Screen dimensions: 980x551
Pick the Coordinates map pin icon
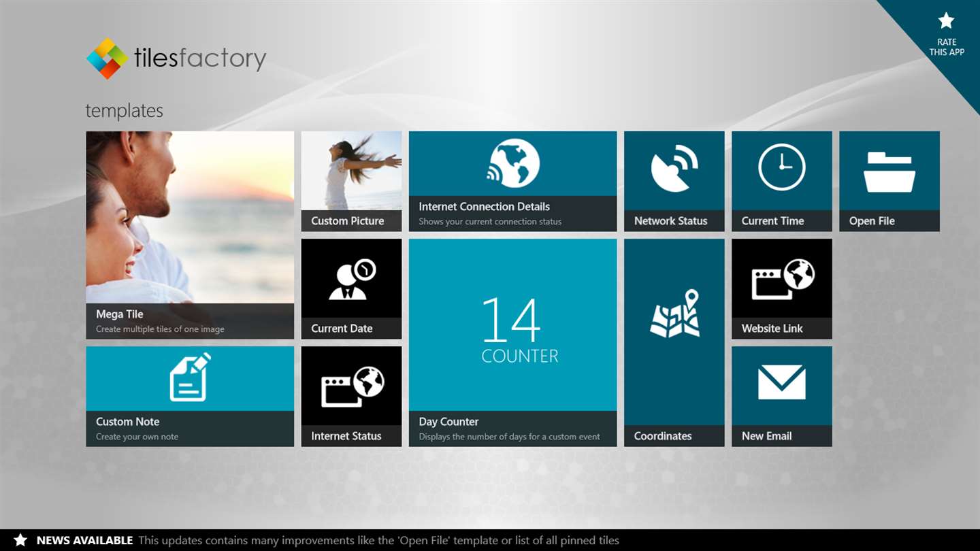tap(674, 314)
